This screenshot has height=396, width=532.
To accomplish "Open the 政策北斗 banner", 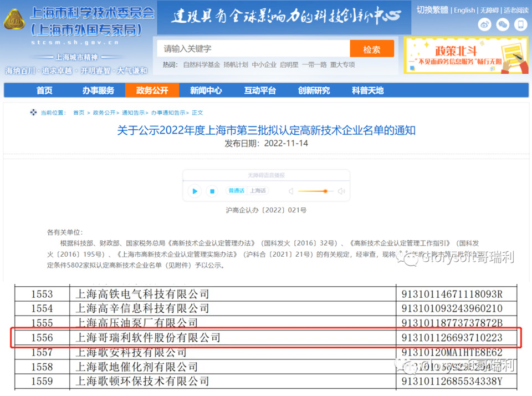I will click(x=466, y=55).
